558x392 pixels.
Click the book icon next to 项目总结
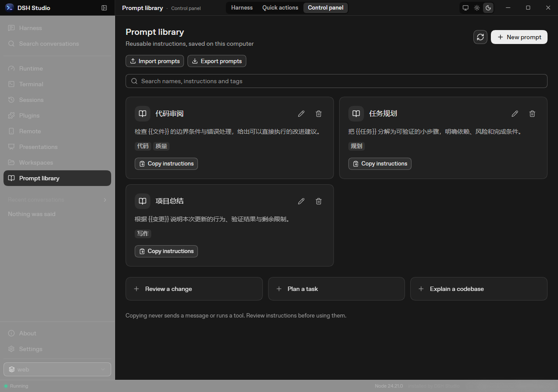click(x=143, y=201)
